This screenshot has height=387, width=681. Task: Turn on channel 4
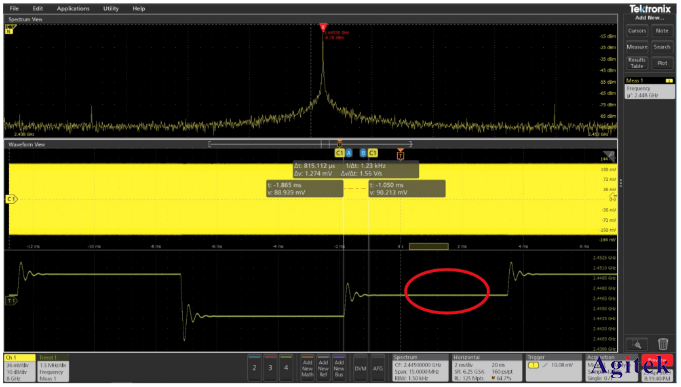tap(286, 367)
